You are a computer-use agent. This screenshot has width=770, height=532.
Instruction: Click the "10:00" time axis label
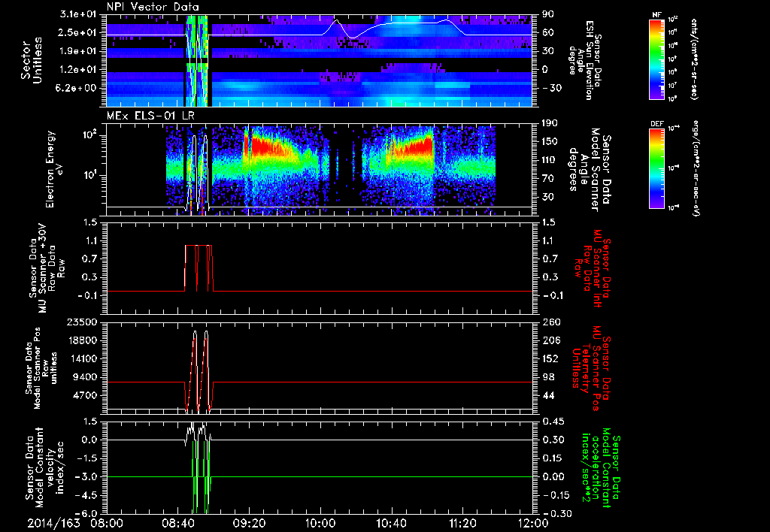point(320,523)
